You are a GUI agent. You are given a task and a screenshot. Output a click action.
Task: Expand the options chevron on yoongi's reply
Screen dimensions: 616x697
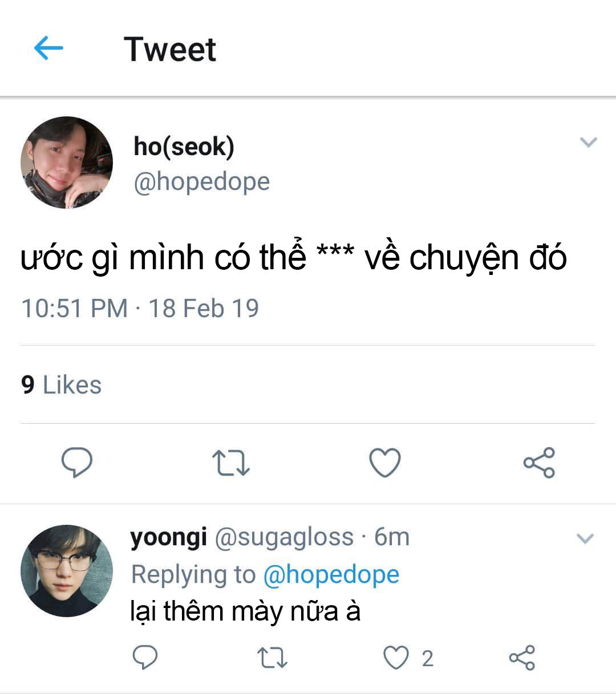[585, 538]
